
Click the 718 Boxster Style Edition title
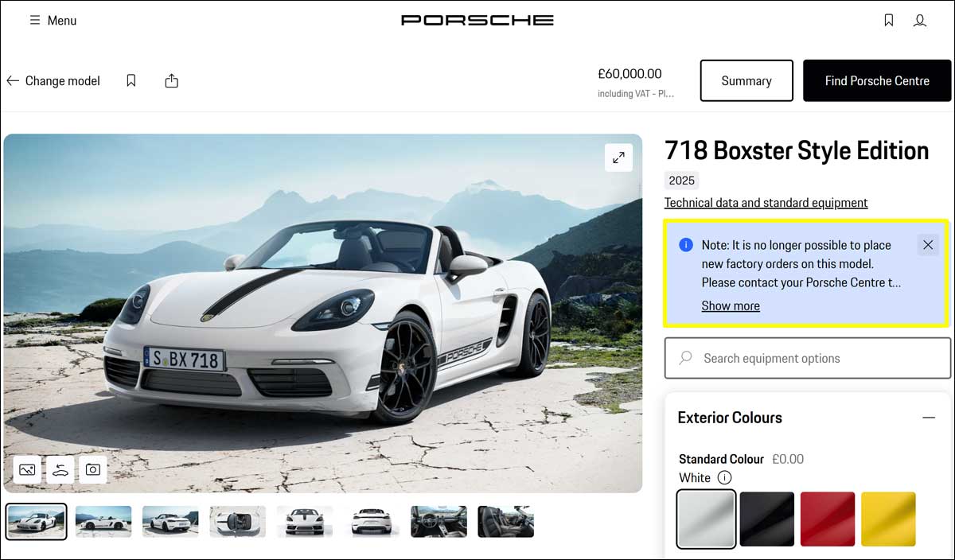(x=797, y=150)
